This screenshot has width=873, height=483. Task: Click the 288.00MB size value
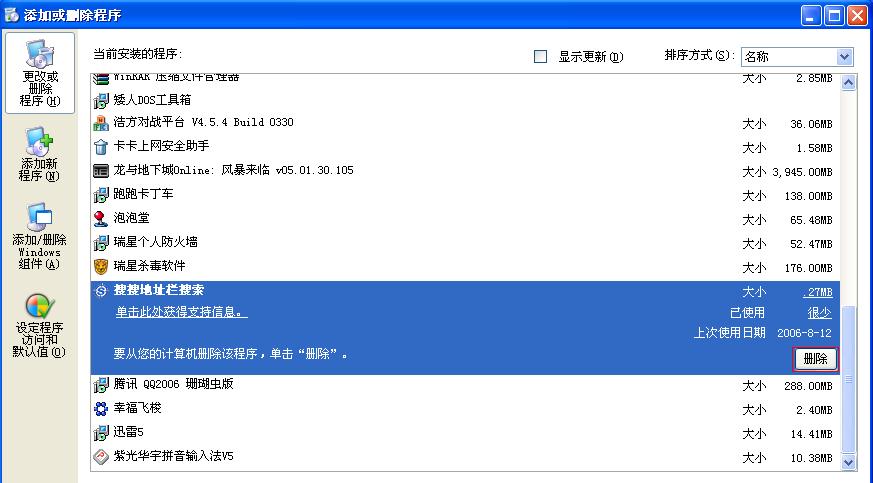808,386
